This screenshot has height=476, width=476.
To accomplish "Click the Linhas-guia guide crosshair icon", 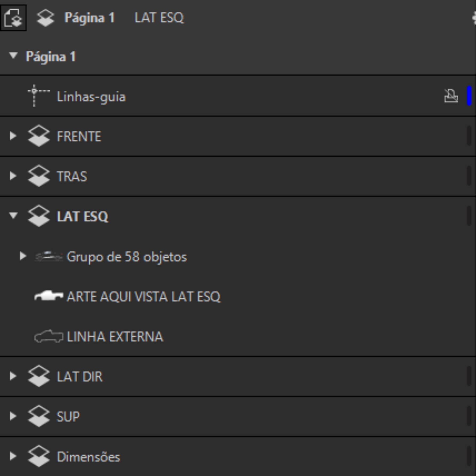I will click(x=38, y=96).
